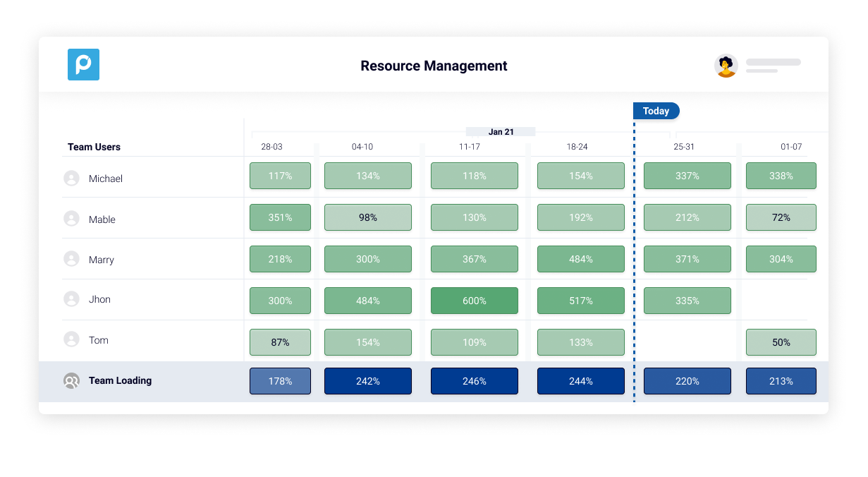This screenshot has height=477, width=868.
Task: Open the profile avatar at top right
Action: click(726, 66)
